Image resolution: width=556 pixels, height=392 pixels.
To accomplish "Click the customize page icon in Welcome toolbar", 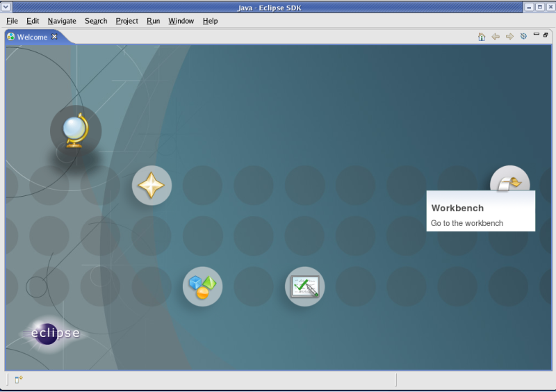I will coord(523,36).
